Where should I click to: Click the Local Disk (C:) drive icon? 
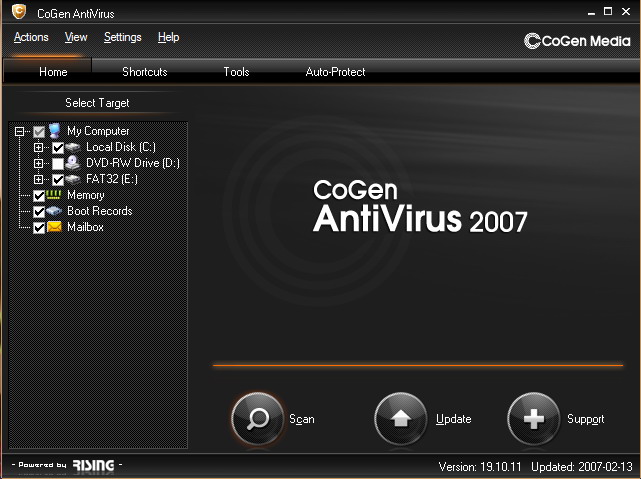tap(73, 147)
